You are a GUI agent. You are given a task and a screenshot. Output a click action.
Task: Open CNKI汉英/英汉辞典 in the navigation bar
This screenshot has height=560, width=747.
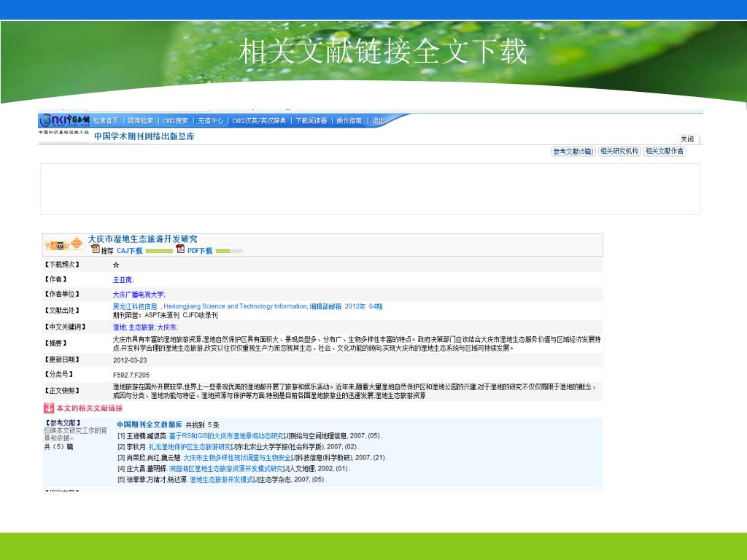[x=259, y=121]
